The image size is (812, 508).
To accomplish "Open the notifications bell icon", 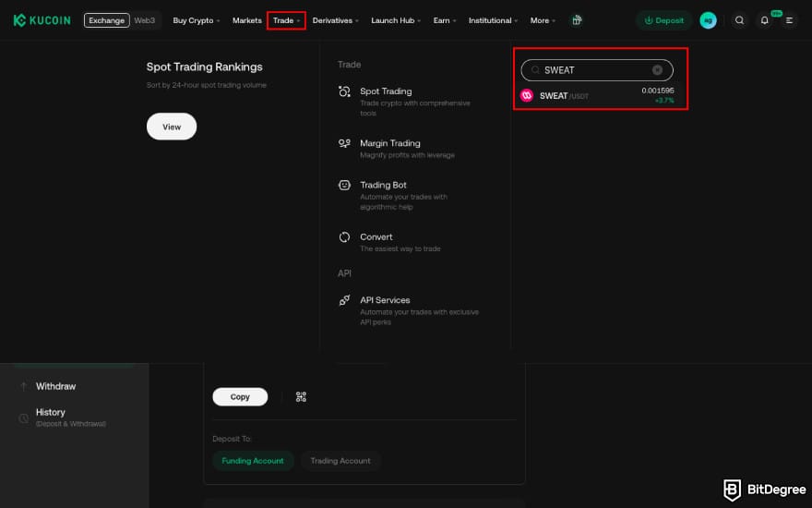I will point(764,20).
